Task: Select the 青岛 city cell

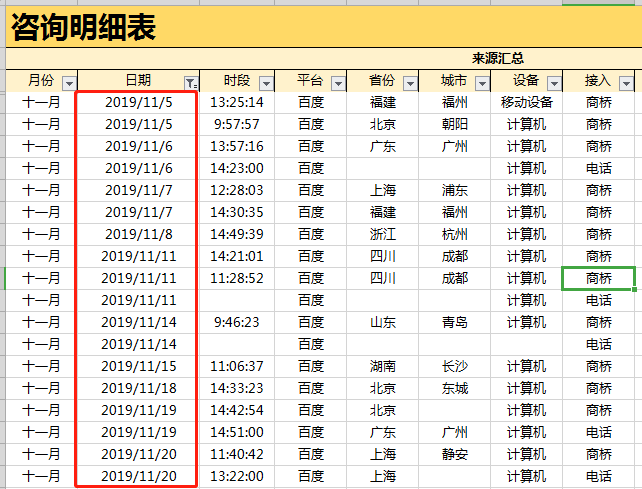Action: coord(454,322)
